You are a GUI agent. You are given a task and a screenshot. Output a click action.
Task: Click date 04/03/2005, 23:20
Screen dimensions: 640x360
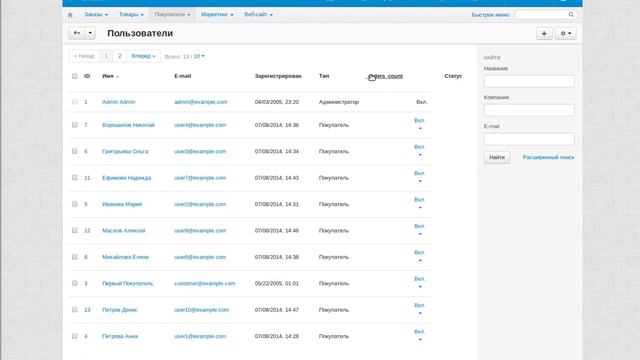[x=277, y=102]
